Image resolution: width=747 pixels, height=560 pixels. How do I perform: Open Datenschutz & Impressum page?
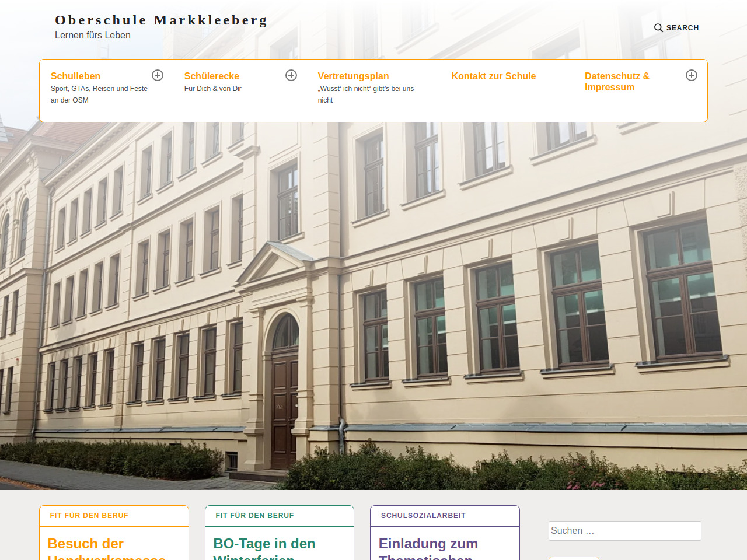tap(617, 82)
